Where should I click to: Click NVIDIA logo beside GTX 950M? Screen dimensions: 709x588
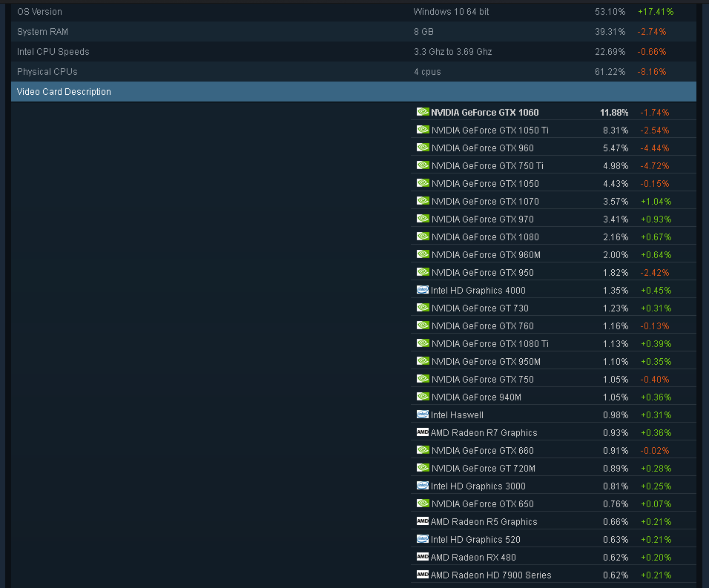423,360
